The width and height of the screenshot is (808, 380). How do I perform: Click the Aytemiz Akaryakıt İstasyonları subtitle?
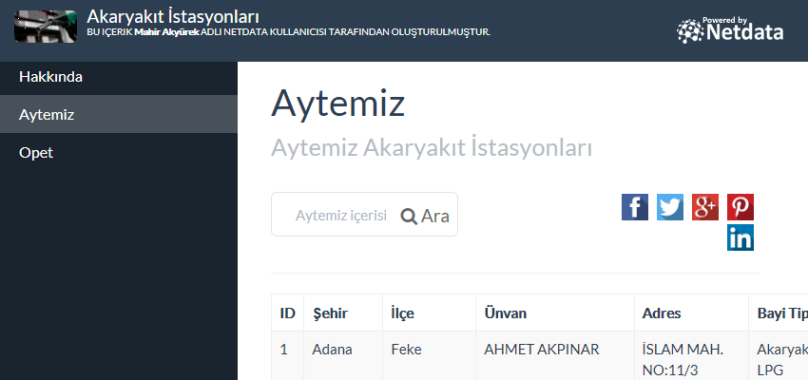[x=431, y=148]
